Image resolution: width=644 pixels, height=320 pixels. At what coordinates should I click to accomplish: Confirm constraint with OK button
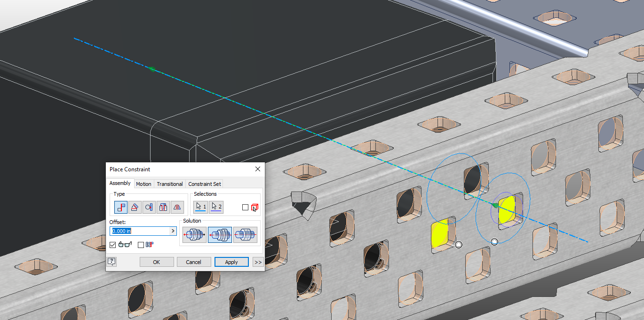pyautogui.click(x=157, y=262)
